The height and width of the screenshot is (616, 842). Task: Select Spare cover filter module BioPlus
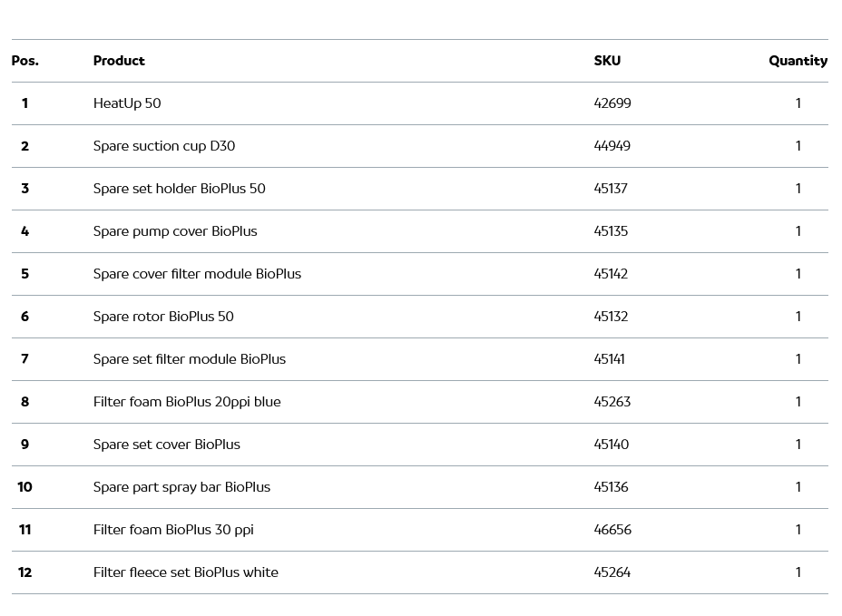197,274
